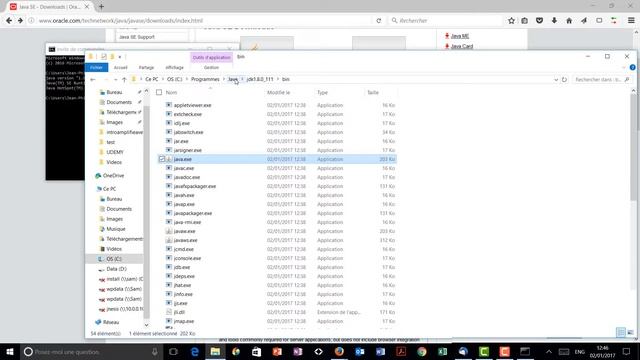Open the quick access toolbar customize arrow
The image size is (640, 360).
(120, 57)
